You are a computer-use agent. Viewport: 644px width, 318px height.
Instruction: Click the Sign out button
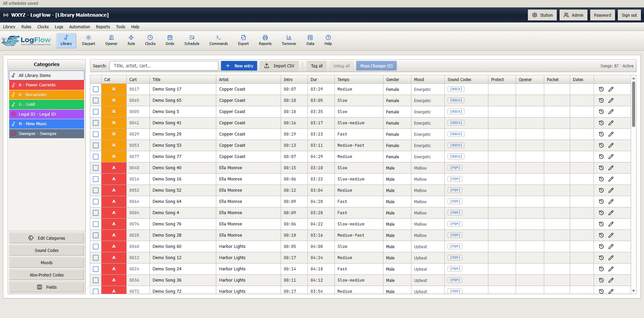(x=629, y=15)
